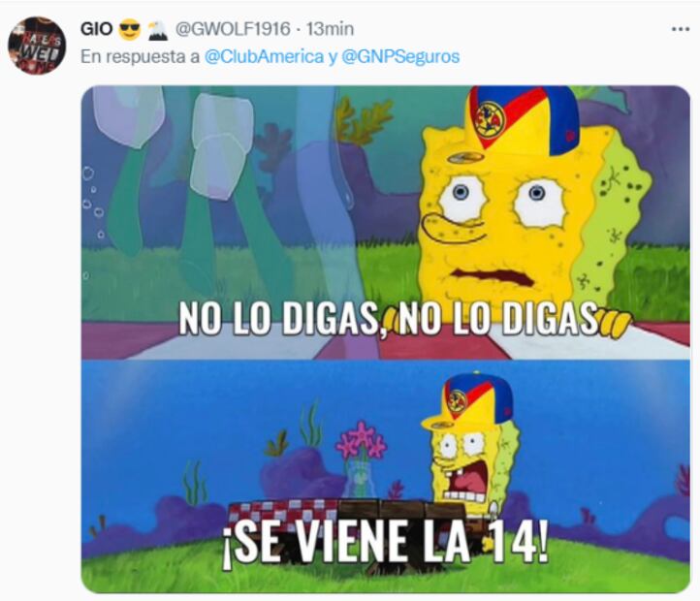Open the @GWOLF1916 handle profile
This screenshot has height=601, width=700.
click(233, 29)
